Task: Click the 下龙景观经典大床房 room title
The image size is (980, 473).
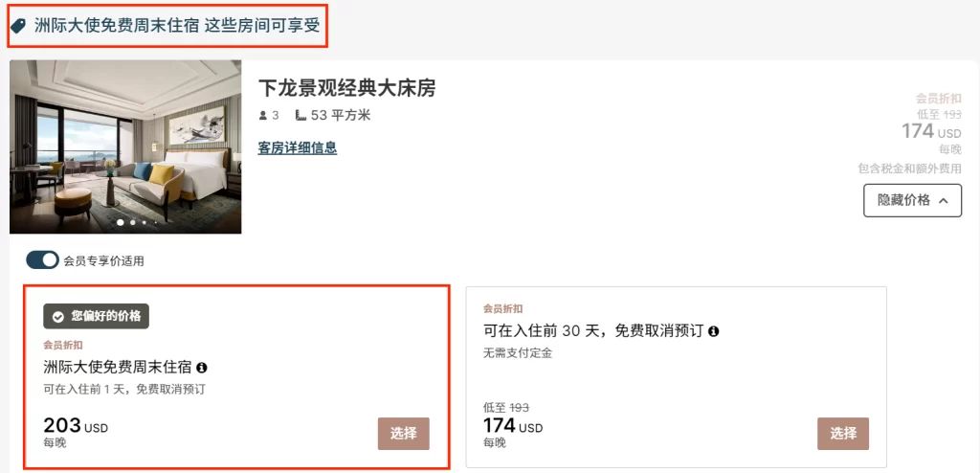Action: [346, 88]
